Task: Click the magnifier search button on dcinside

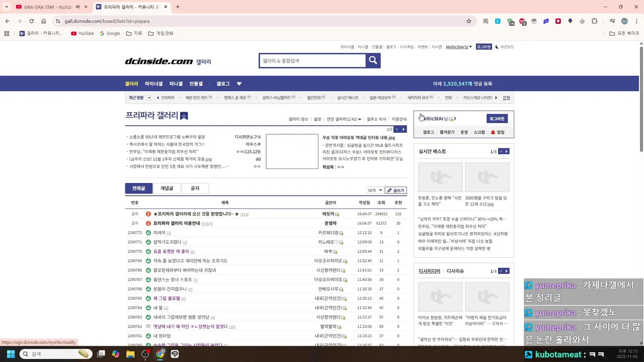Action: [x=373, y=60]
